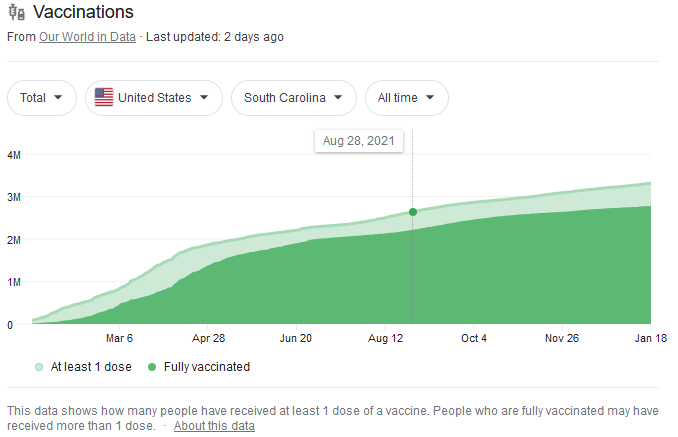This screenshot has width=678, height=437.
Task: Follow the 'About this data' link
Action: point(214,426)
